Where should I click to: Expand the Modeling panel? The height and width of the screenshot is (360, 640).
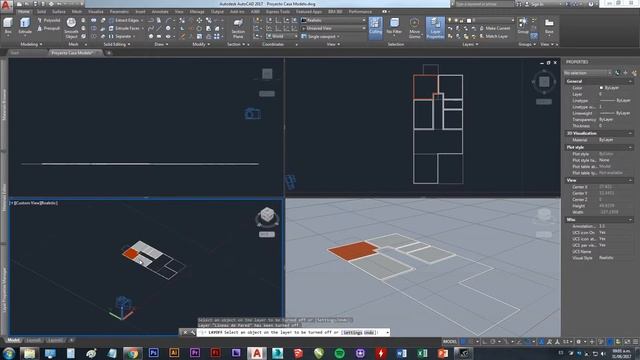point(31,44)
